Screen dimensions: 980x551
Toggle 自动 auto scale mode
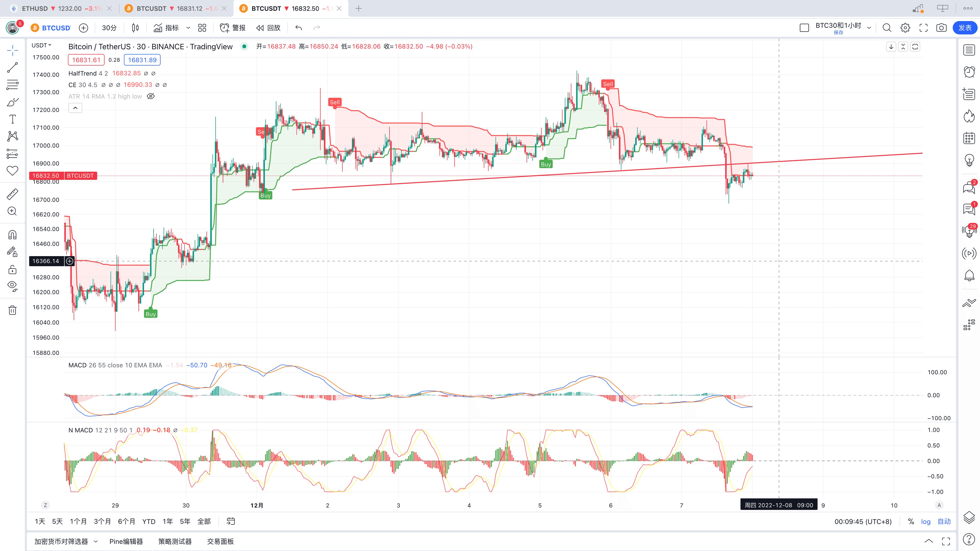pos(944,521)
